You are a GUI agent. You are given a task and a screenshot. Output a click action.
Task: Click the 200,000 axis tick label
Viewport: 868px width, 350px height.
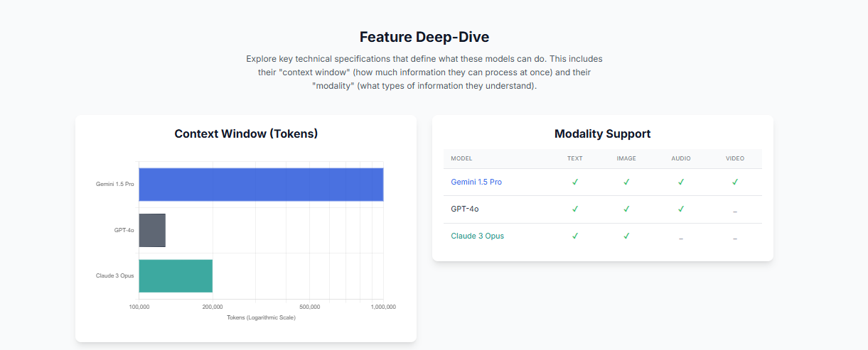point(213,307)
